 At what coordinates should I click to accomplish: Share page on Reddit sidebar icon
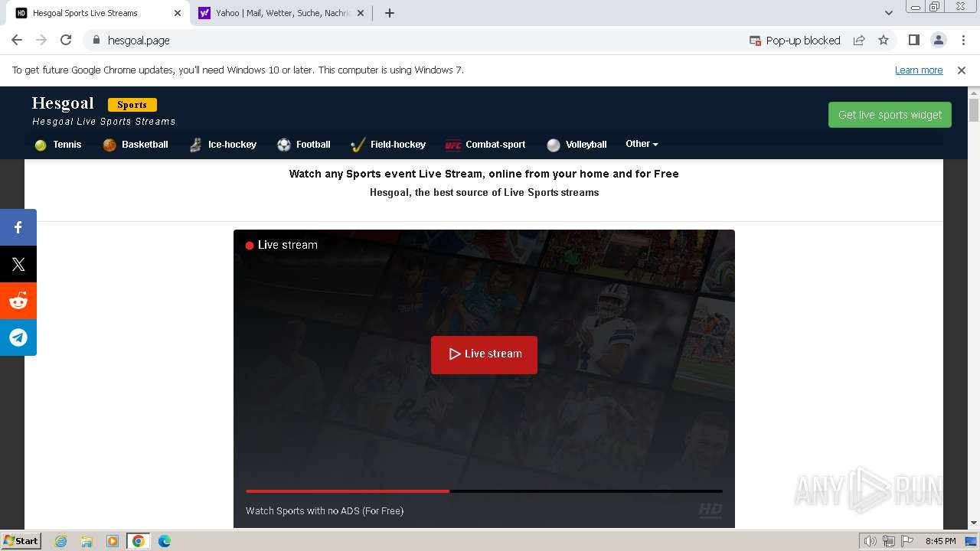point(18,301)
